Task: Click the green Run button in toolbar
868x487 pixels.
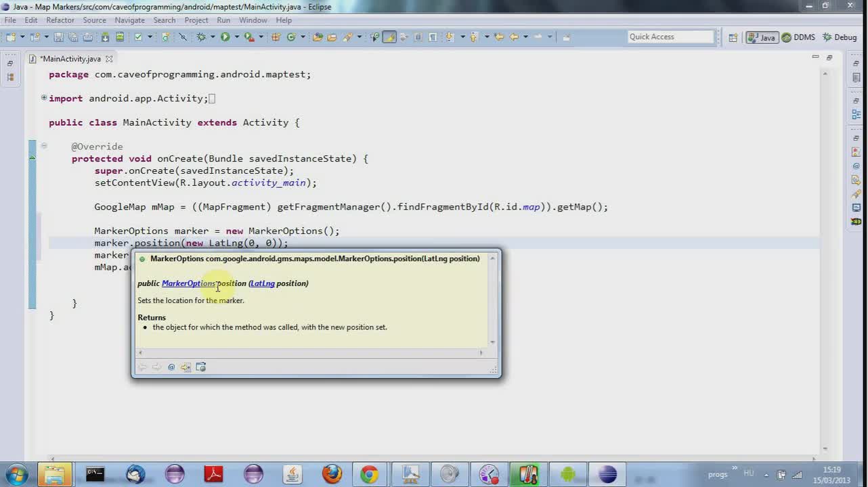Action: point(225,37)
